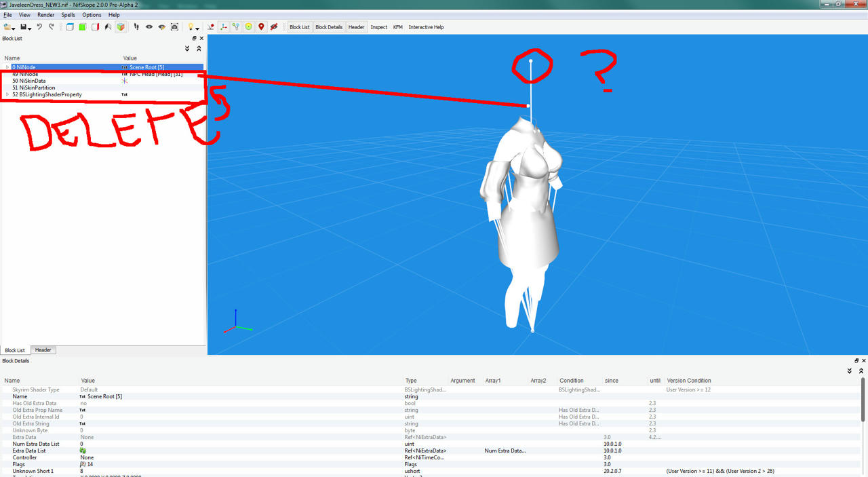Close the Block List panel
This screenshot has width=868, height=477.
[x=201, y=39]
